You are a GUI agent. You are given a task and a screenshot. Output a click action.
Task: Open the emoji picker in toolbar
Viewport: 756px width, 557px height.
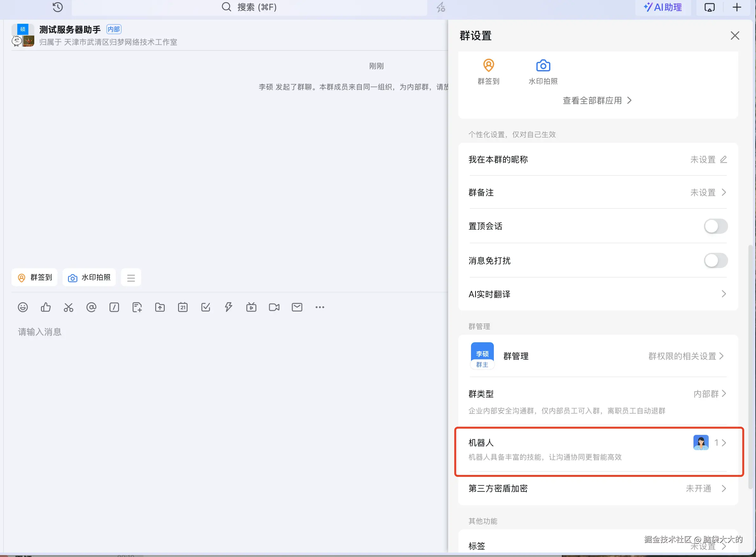pyautogui.click(x=23, y=307)
